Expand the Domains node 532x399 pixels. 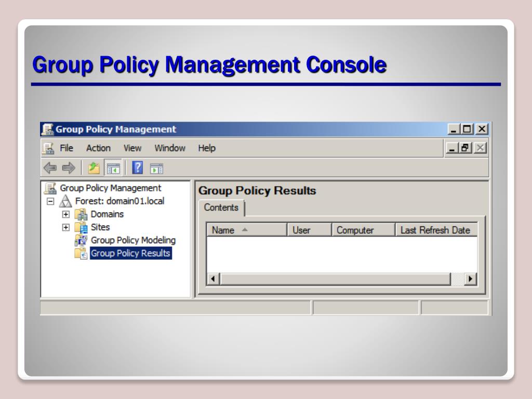pos(66,215)
